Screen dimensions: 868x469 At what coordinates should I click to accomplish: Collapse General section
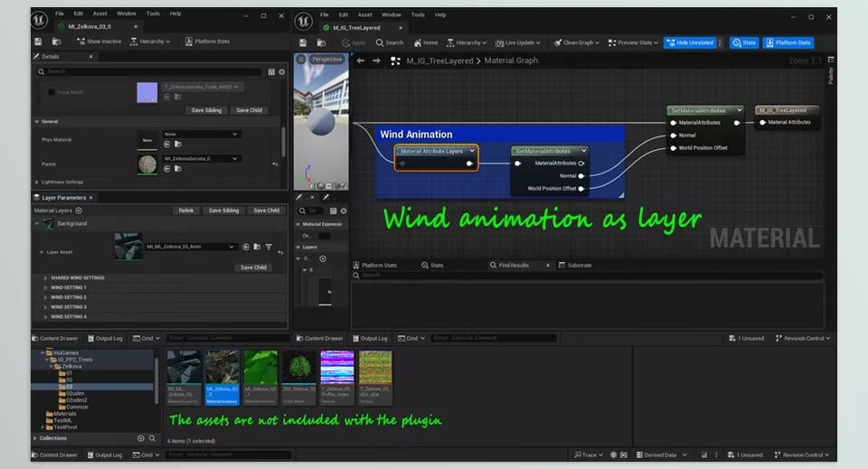click(x=37, y=122)
